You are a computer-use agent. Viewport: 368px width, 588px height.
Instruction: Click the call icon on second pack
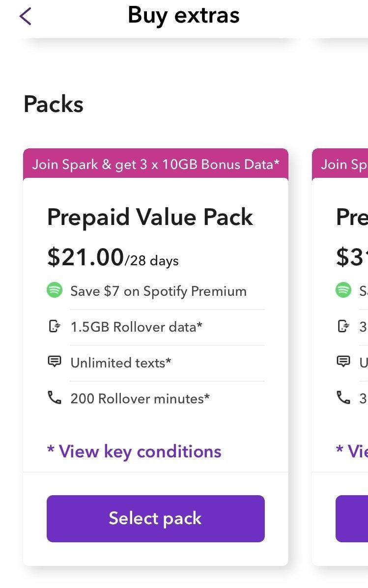coord(343,398)
